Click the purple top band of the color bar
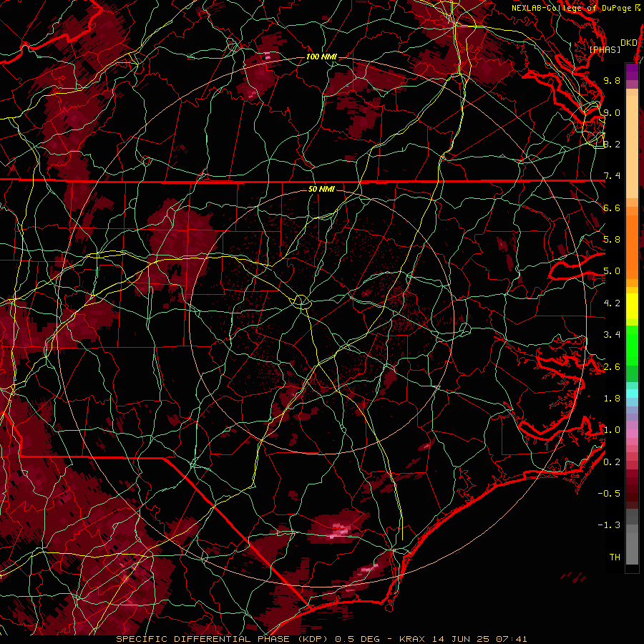The image size is (644, 644). tap(632, 72)
